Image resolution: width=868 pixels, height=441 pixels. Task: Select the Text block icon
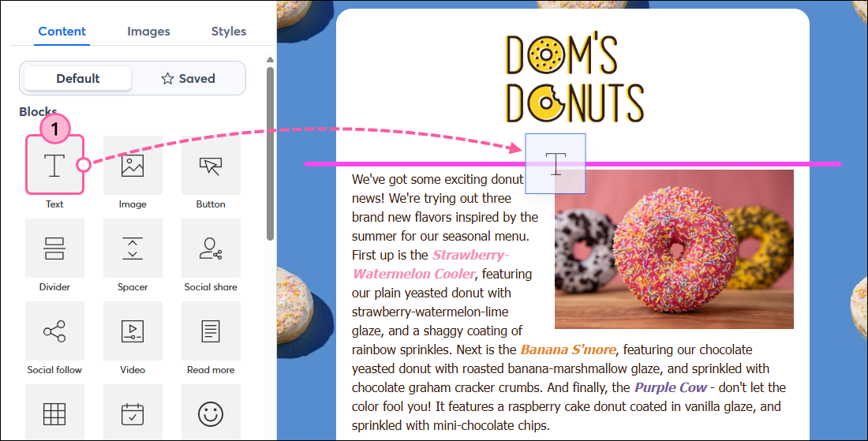click(54, 165)
